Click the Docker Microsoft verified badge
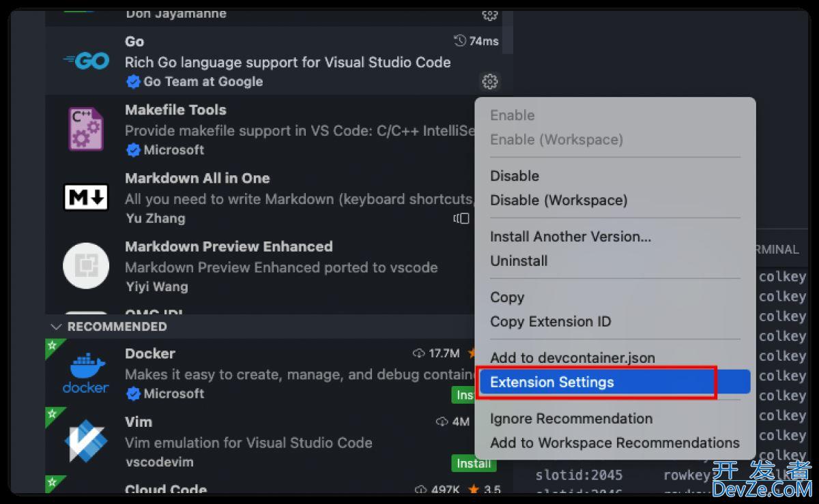This screenshot has height=504, width=819. point(133,394)
